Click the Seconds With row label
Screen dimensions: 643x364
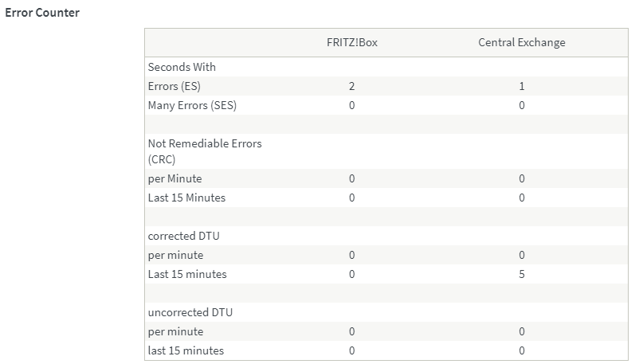click(x=182, y=67)
